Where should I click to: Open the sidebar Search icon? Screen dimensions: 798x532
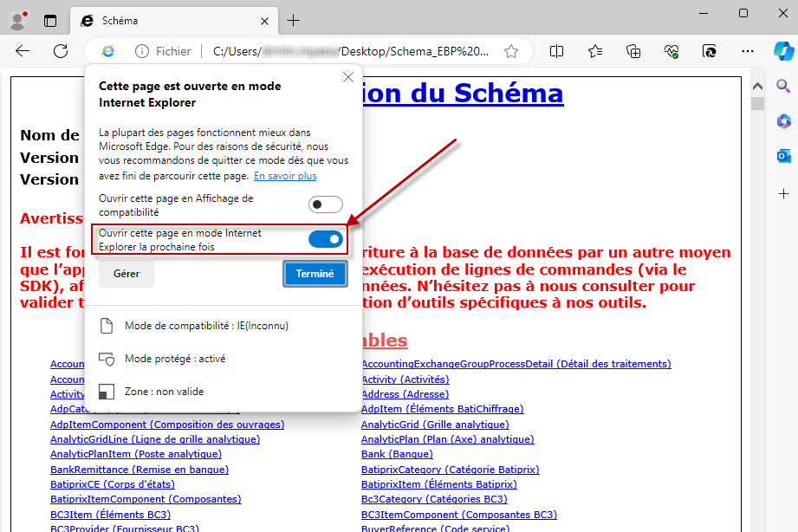click(x=784, y=86)
